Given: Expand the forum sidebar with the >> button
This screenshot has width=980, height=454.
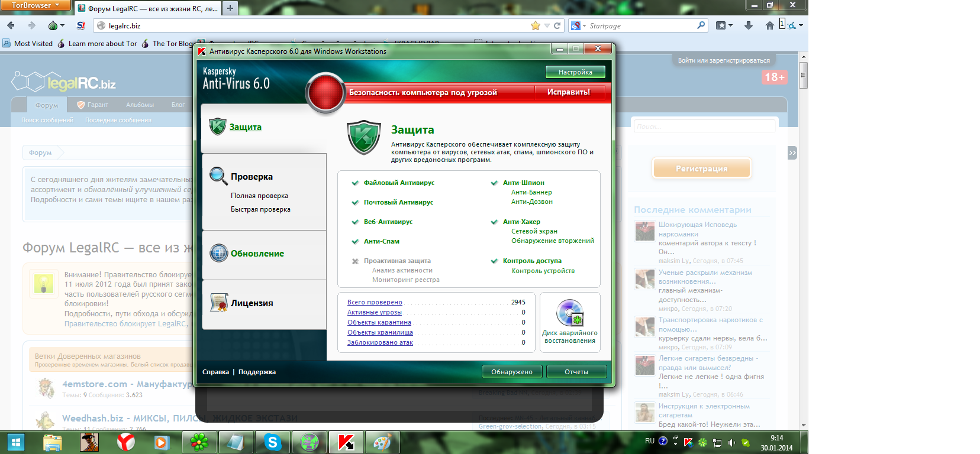Looking at the screenshot, I should pyautogui.click(x=792, y=153).
